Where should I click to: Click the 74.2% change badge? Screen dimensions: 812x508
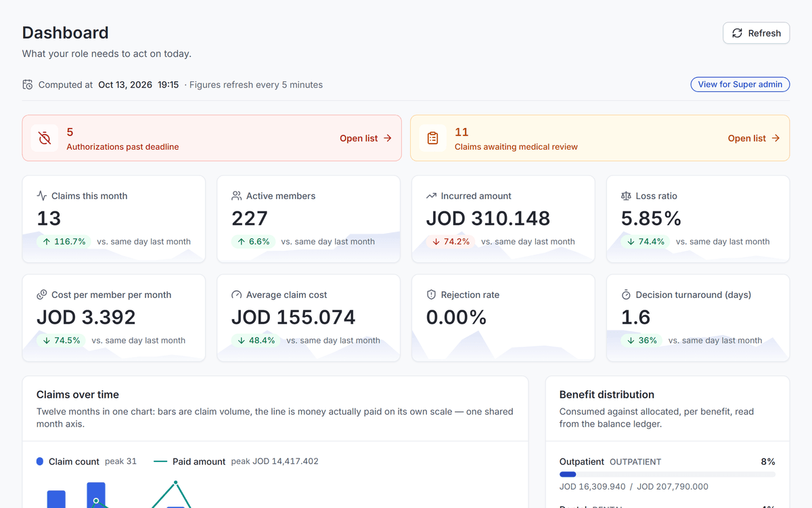tap(451, 242)
